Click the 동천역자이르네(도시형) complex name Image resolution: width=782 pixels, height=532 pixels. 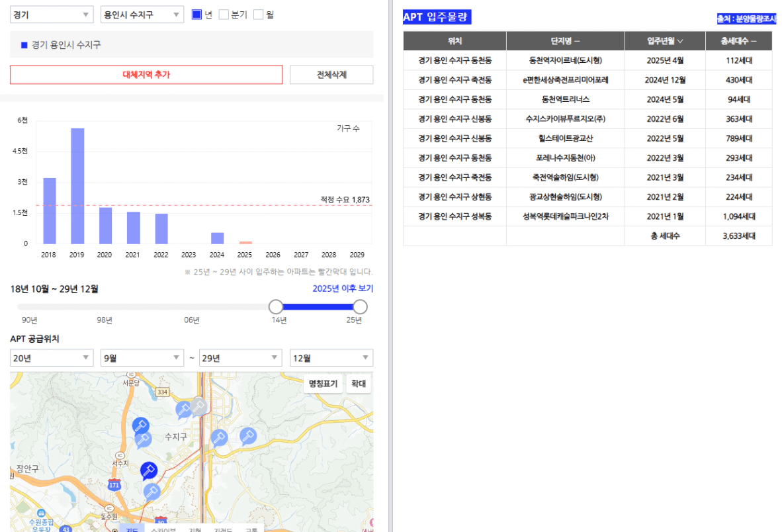click(x=565, y=60)
